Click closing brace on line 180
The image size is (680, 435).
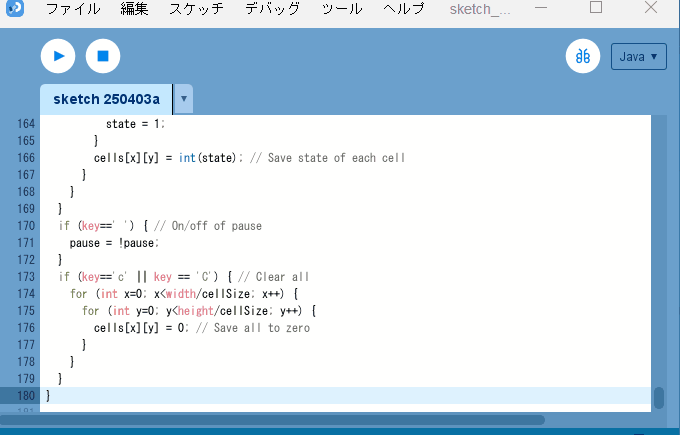point(48,396)
